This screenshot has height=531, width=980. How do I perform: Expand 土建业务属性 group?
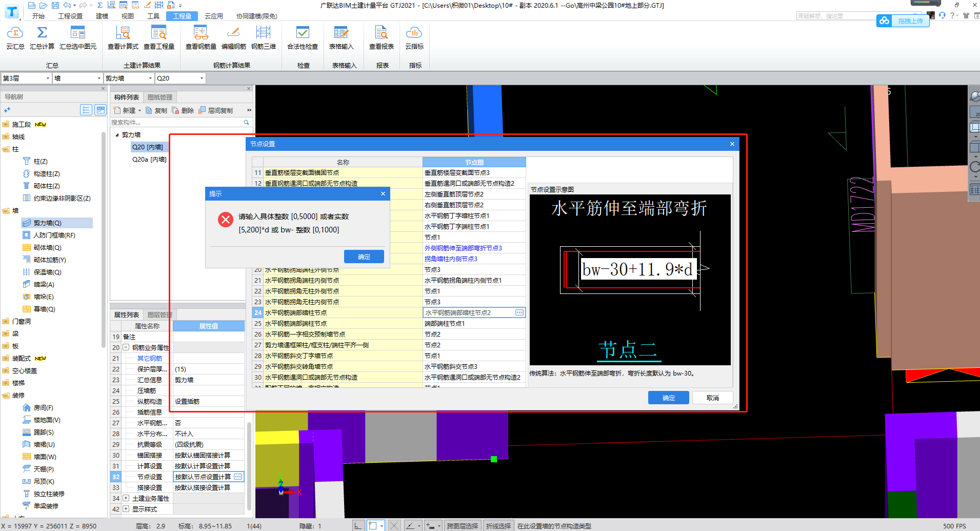tap(126, 498)
